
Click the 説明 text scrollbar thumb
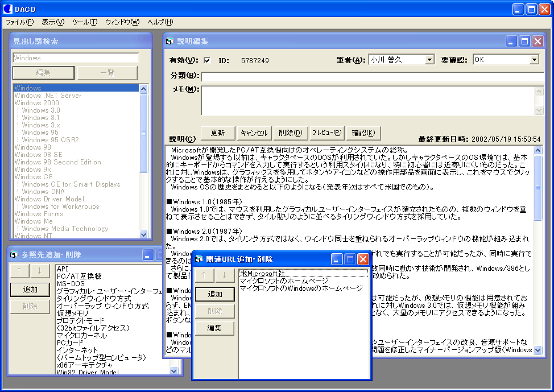click(x=538, y=188)
